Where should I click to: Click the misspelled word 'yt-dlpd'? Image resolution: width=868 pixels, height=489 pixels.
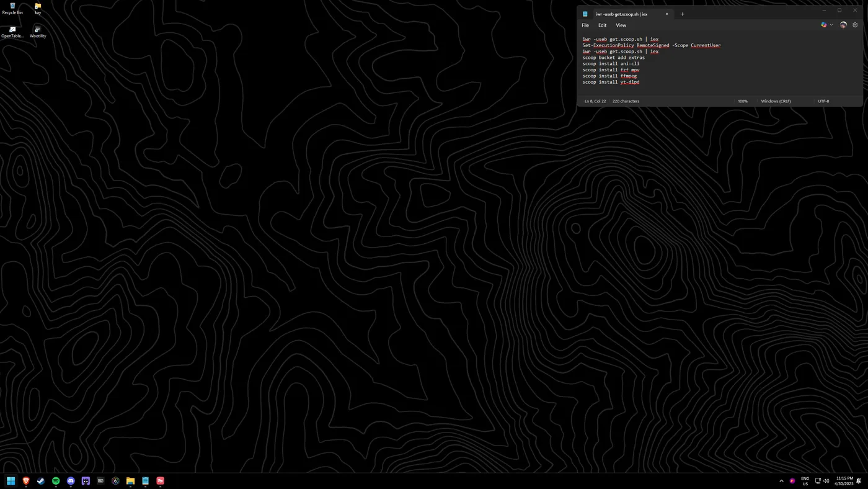[630, 82]
